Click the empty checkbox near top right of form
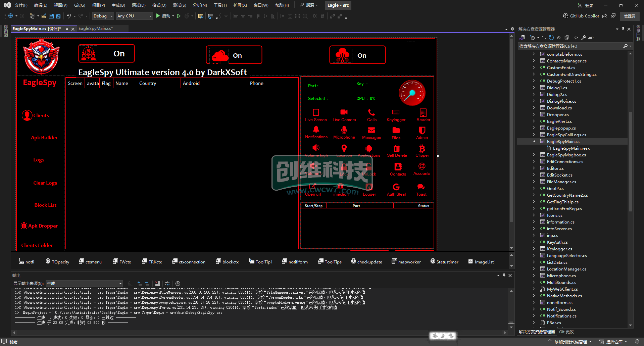 [x=411, y=45]
